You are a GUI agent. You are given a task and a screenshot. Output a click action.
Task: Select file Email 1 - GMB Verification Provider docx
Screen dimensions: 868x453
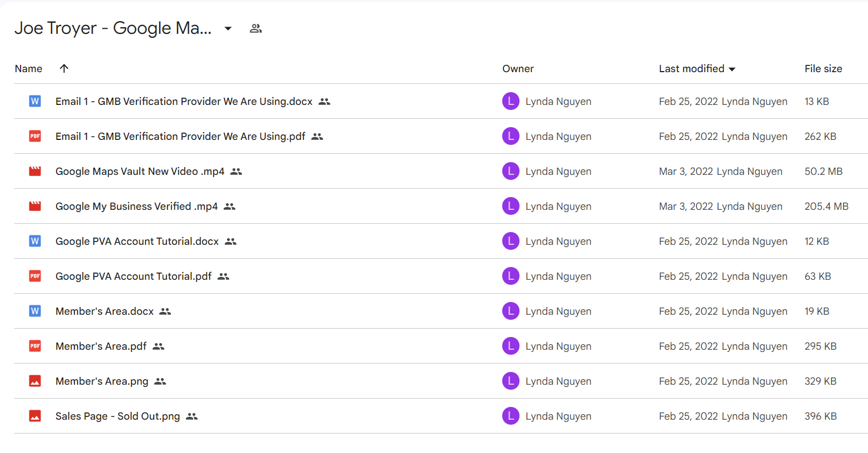click(184, 102)
